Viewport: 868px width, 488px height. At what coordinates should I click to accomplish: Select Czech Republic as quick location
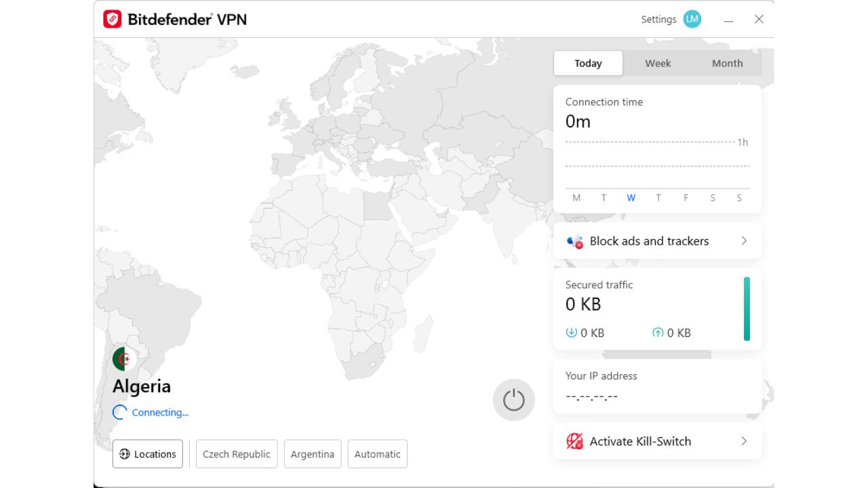(236, 454)
